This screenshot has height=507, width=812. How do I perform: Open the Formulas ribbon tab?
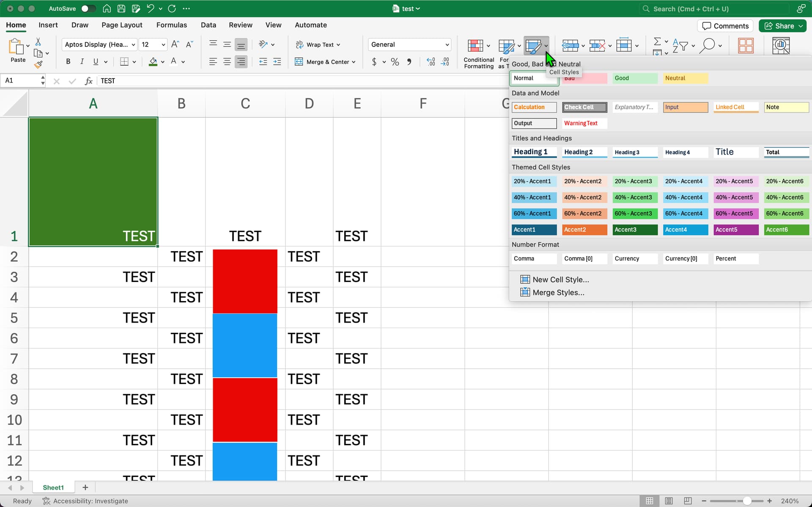(x=172, y=25)
